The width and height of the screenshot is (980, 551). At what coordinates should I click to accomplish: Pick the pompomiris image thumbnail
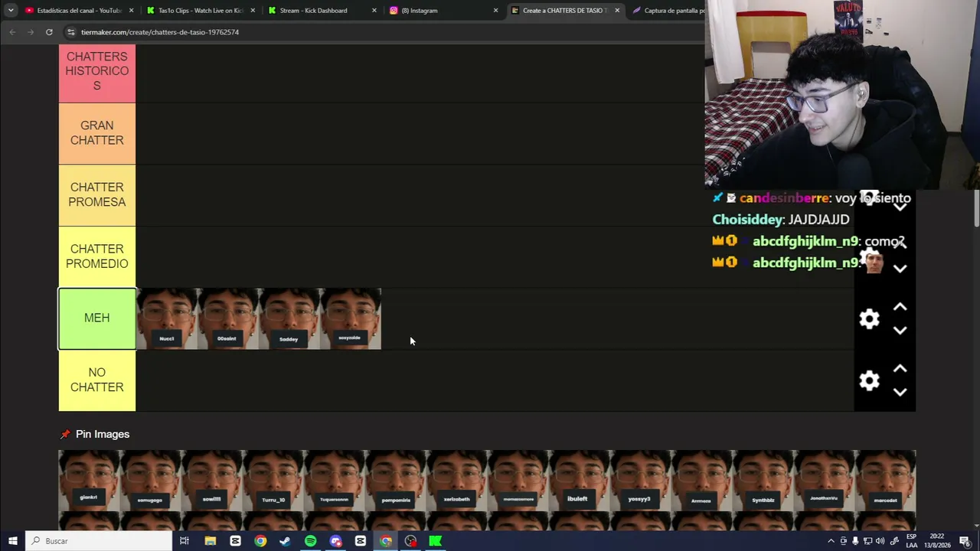pos(395,481)
